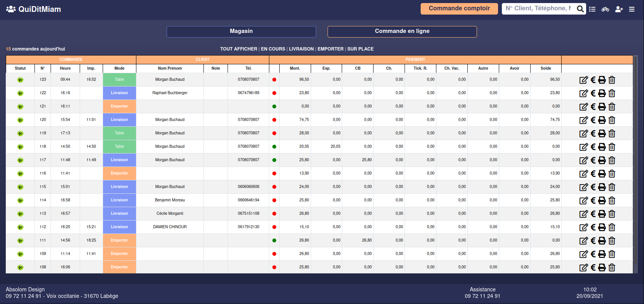Open the delivery scooter icon in header
The image size is (644, 304).
(x=605, y=9)
